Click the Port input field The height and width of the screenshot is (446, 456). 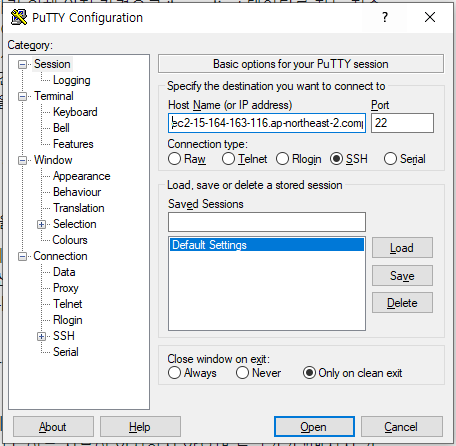[402, 123]
